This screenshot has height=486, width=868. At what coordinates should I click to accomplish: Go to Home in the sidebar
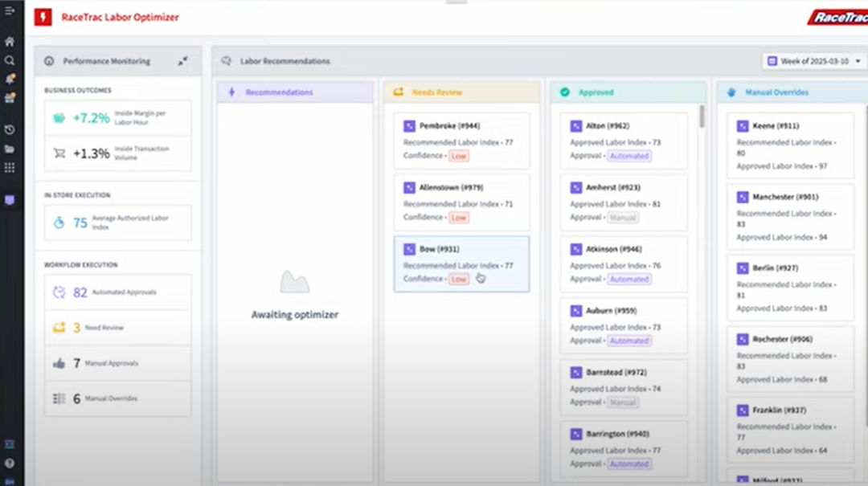pyautogui.click(x=10, y=42)
